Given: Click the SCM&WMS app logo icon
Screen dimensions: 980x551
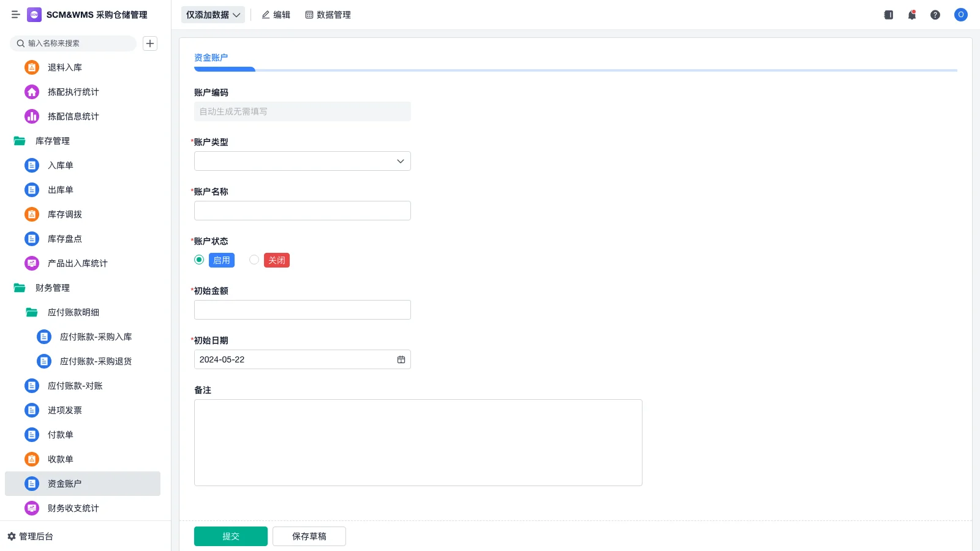Looking at the screenshot, I should pos(34,15).
